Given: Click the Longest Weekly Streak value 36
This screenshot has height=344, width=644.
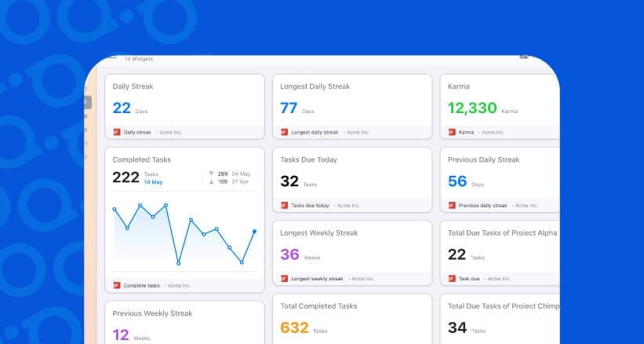Looking at the screenshot, I should [x=289, y=254].
